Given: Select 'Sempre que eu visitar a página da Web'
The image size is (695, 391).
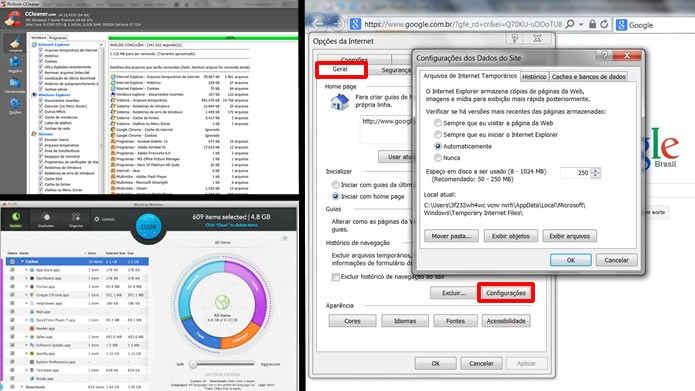Looking at the screenshot, I should point(438,123).
